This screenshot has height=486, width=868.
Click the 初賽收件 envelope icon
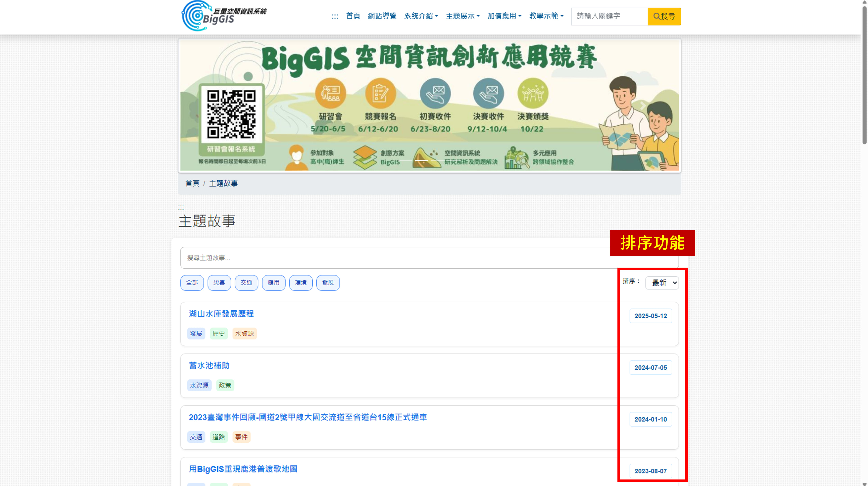click(435, 93)
